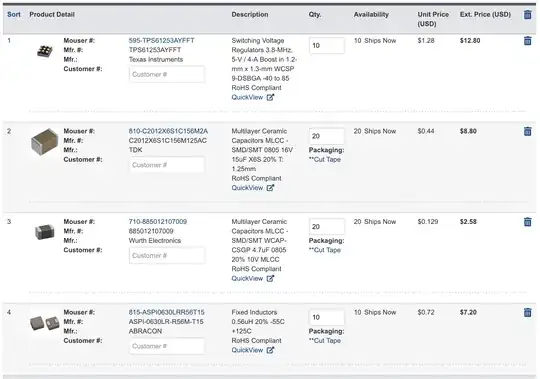Click manufacturer name TDK
The height and width of the screenshot is (379, 540).
[x=135, y=150]
